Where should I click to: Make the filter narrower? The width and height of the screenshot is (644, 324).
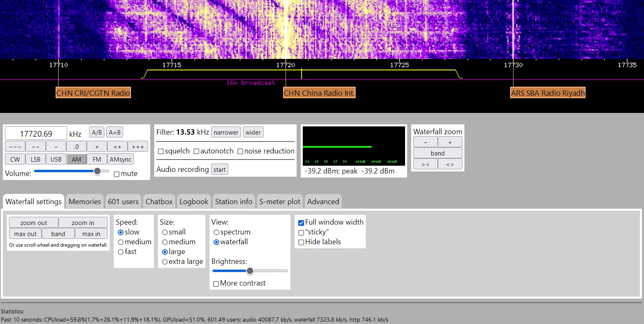(226, 132)
